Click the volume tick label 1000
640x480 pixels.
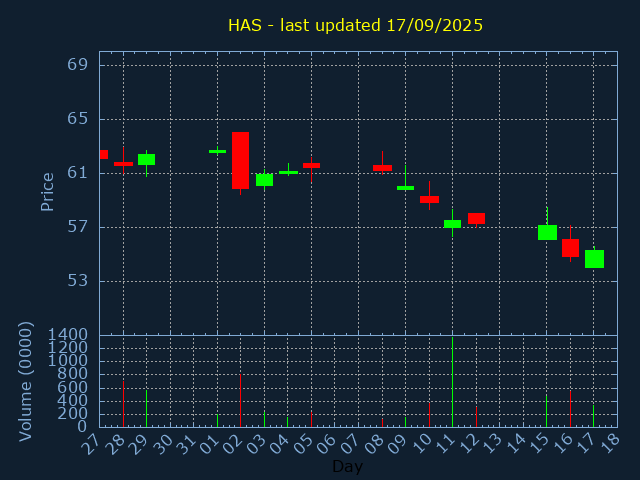pos(68,361)
